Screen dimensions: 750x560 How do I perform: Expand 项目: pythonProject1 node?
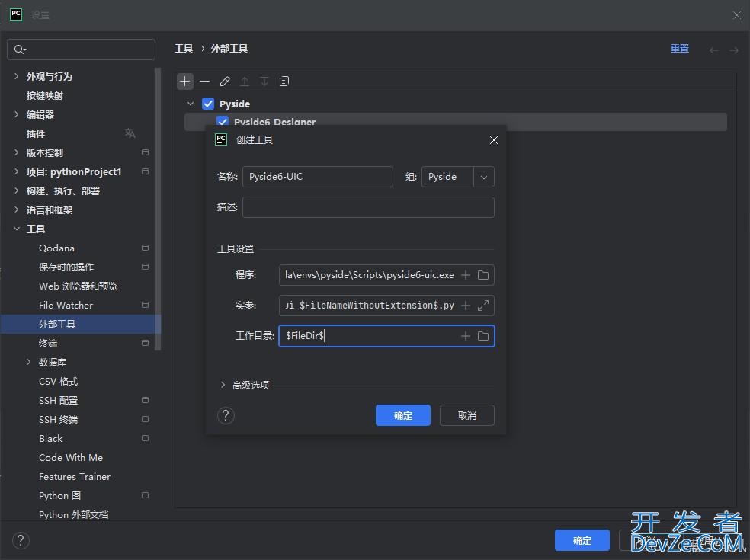[x=16, y=171]
